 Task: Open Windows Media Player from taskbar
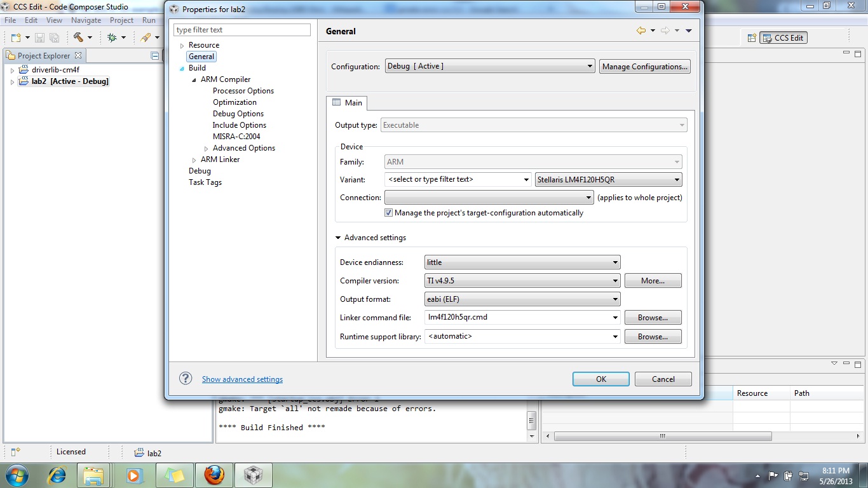(133, 475)
